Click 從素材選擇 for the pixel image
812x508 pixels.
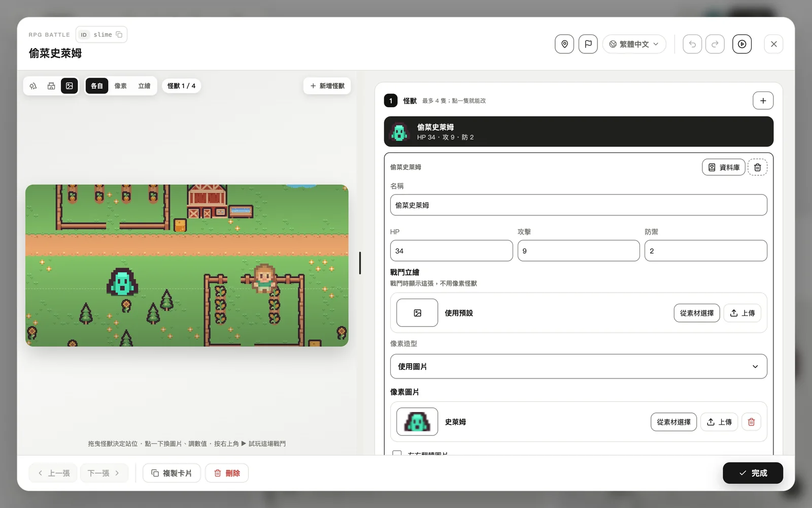674,422
